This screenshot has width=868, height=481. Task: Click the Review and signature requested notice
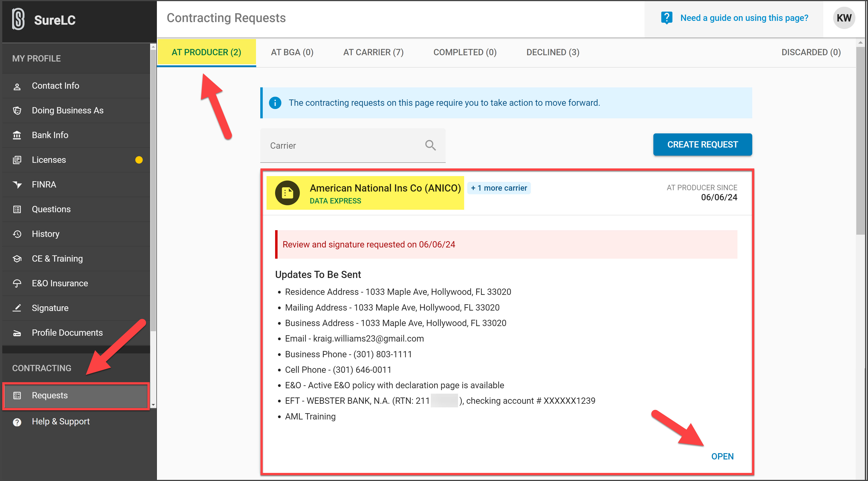506,245
